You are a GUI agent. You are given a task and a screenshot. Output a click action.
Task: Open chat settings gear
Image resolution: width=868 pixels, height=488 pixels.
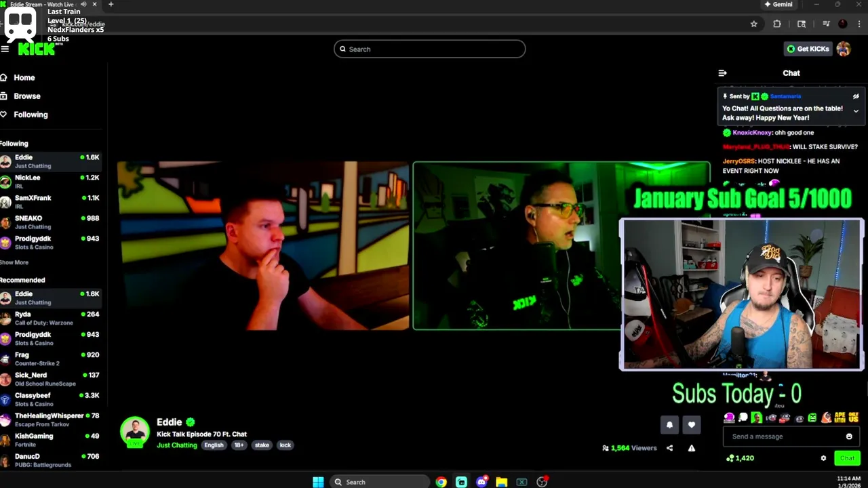click(x=823, y=458)
